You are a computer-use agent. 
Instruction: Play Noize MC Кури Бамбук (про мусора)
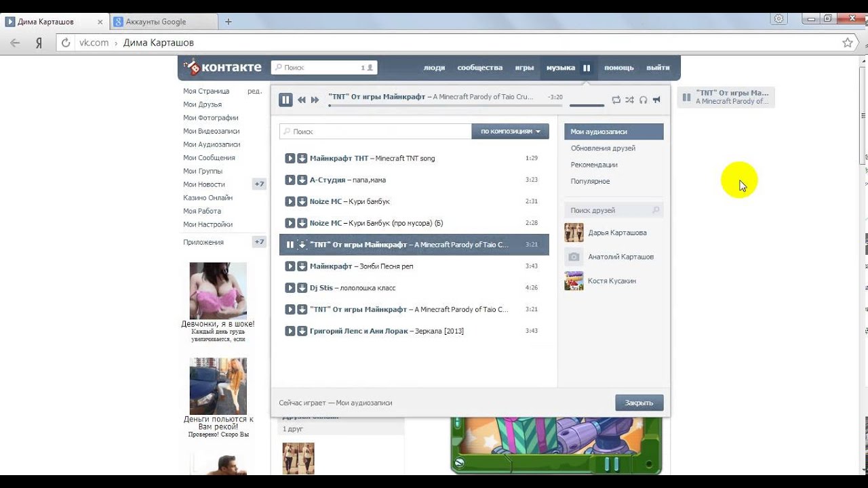pos(290,223)
